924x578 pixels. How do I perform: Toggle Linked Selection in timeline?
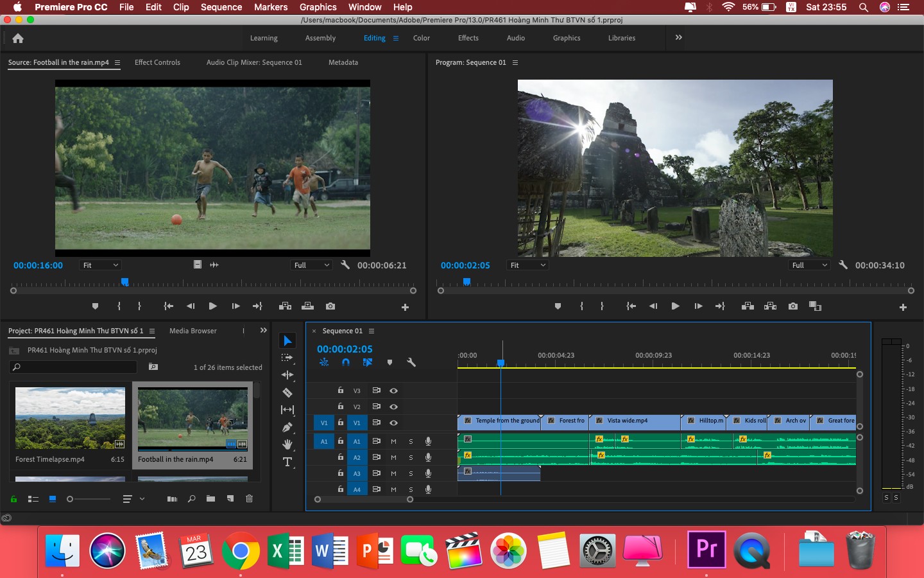368,363
